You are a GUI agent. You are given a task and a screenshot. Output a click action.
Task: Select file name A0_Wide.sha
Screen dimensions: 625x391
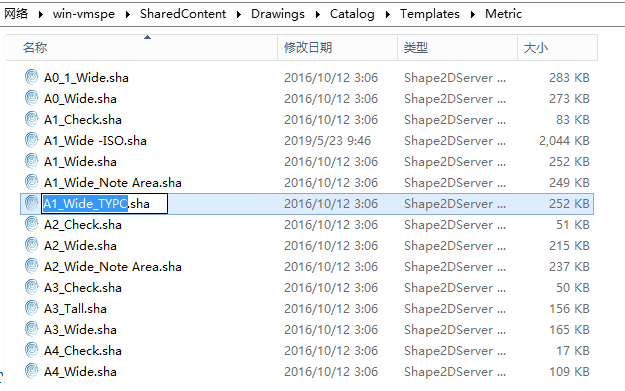80,99
